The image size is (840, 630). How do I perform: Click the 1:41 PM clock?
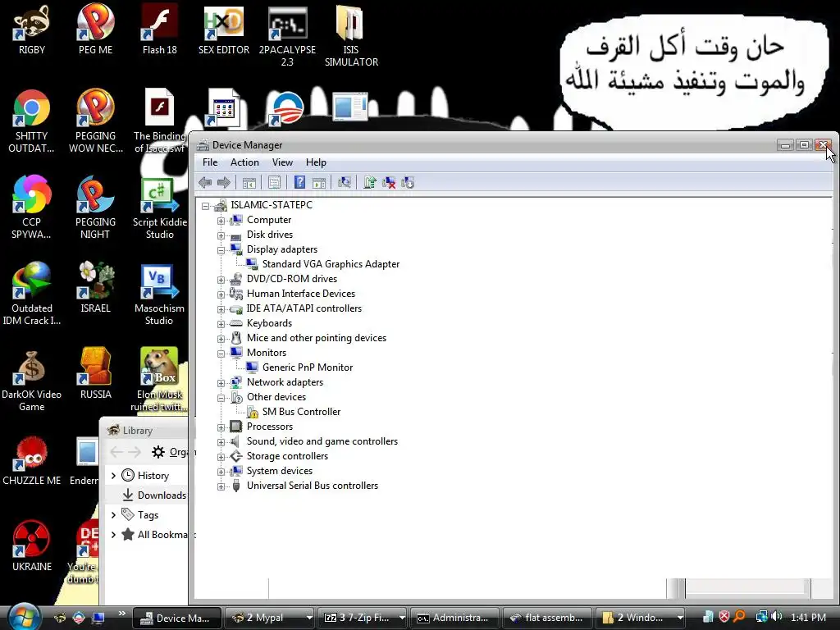coord(808,618)
